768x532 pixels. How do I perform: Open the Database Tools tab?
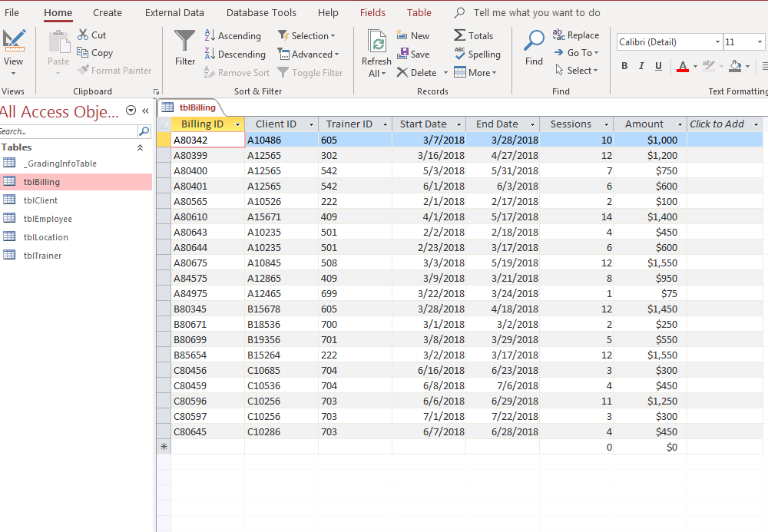(x=261, y=12)
